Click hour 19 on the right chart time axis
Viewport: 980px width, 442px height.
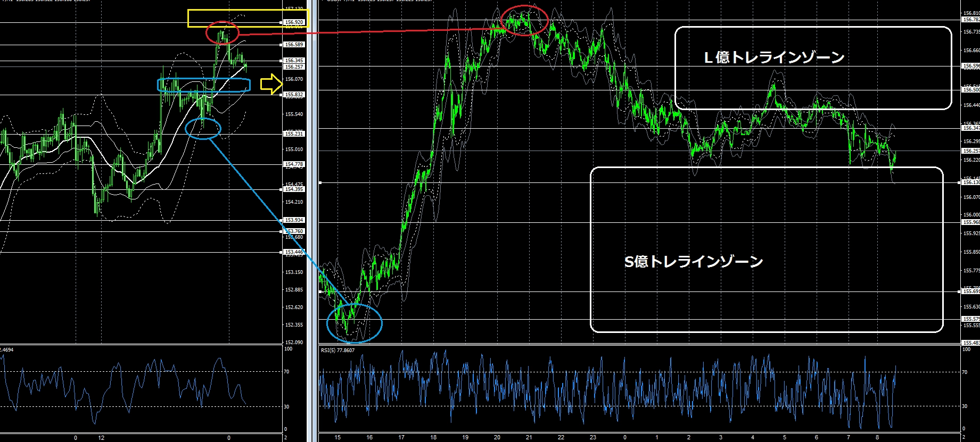tap(465, 438)
